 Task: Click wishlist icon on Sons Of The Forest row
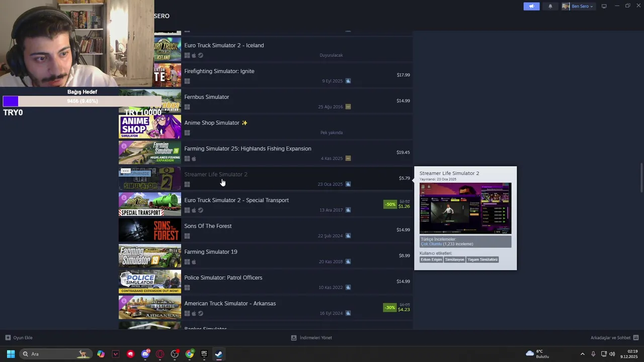[348, 236]
